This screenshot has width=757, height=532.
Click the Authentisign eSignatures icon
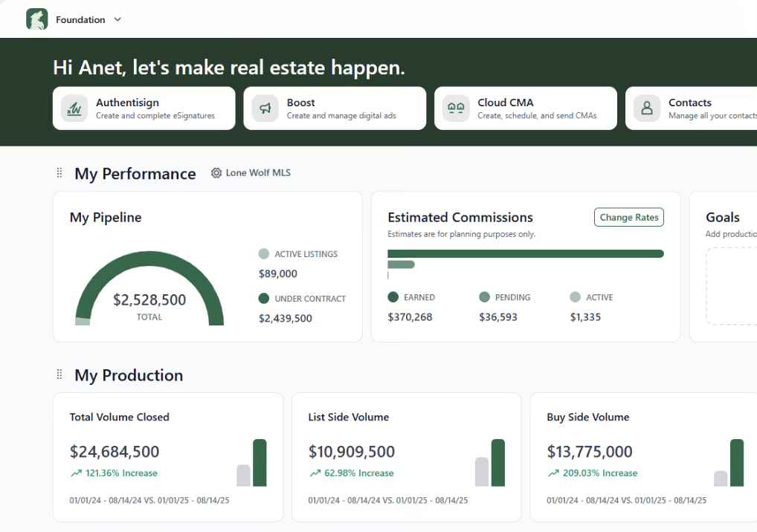(74, 108)
